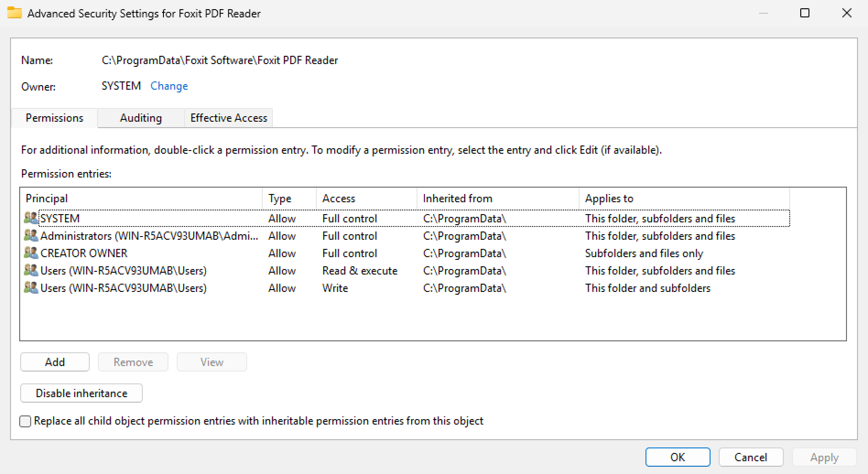868x474 pixels.
Task: Click Full control access in Administrators row
Action: tap(350, 236)
